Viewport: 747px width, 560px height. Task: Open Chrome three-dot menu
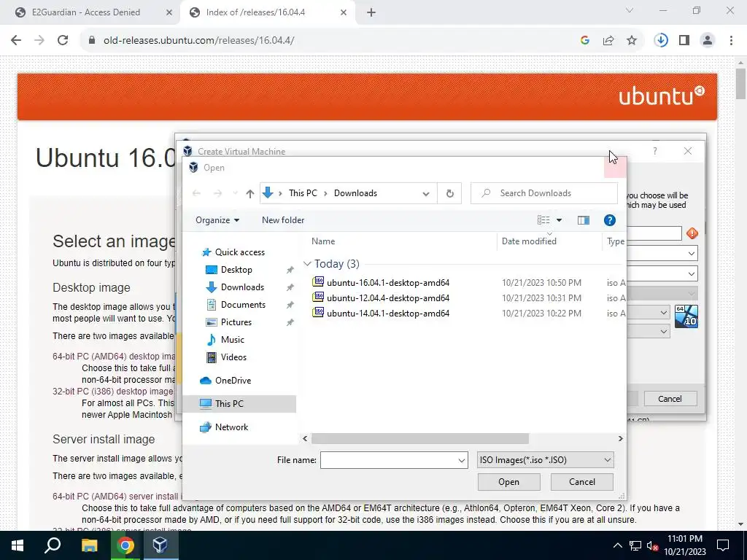(731, 41)
